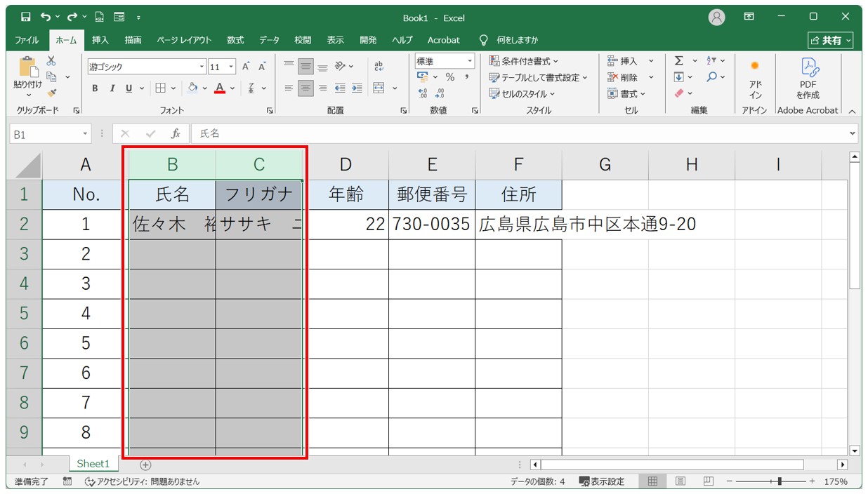
Task: Apply percent style formatting
Action: pyautogui.click(x=449, y=77)
